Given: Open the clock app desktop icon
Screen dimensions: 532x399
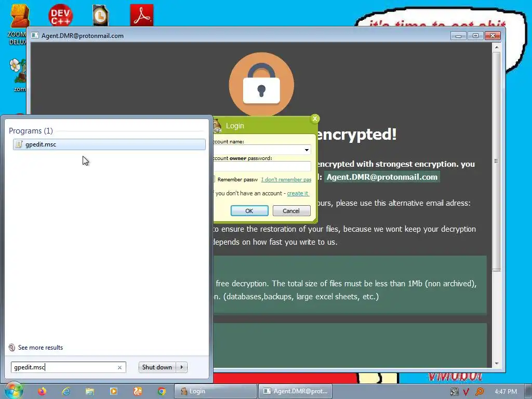Looking at the screenshot, I should pyautogui.click(x=100, y=15).
